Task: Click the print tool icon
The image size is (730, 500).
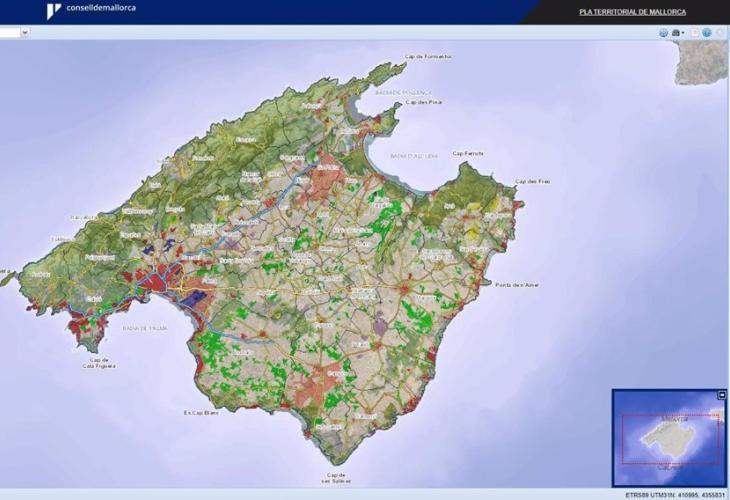Action: click(676, 32)
